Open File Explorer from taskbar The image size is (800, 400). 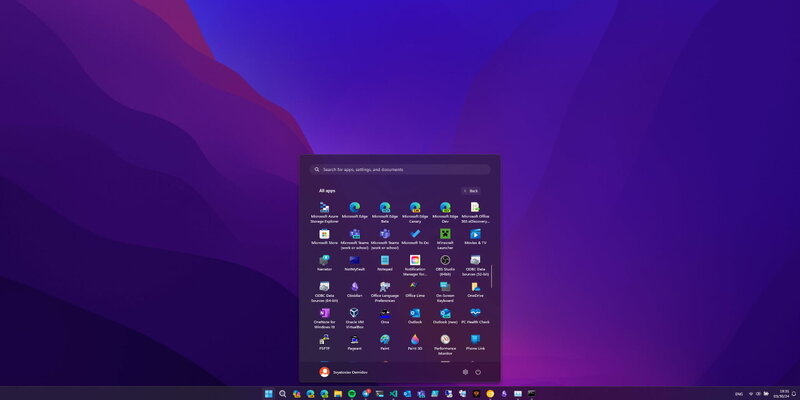[338, 393]
